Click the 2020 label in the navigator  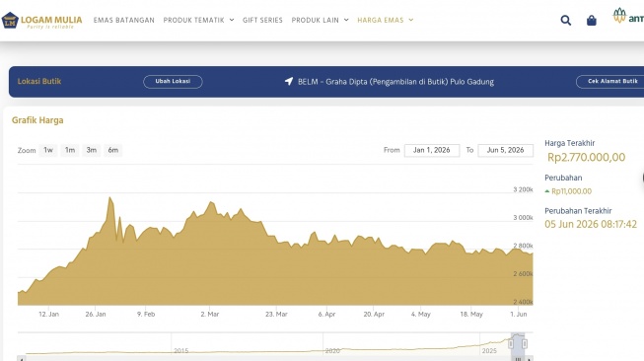pyautogui.click(x=332, y=351)
